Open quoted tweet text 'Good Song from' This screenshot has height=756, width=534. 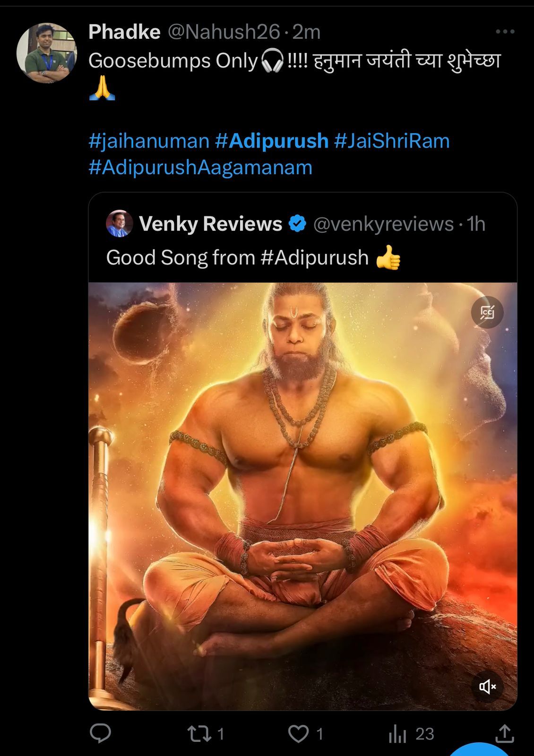pyautogui.click(x=181, y=258)
